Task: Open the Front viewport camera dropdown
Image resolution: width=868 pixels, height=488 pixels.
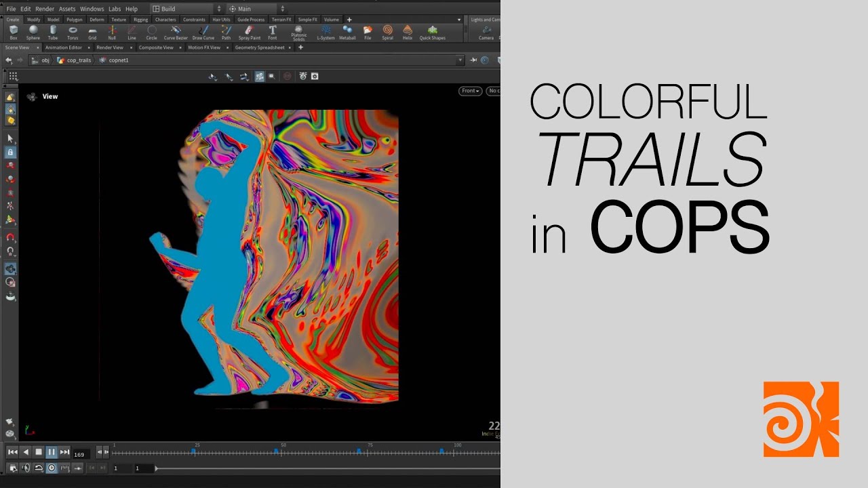Action: pyautogui.click(x=470, y=91)
